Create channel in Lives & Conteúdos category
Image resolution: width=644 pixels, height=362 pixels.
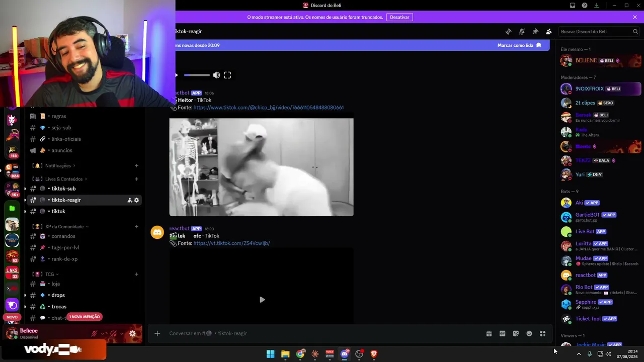[136, 179]
